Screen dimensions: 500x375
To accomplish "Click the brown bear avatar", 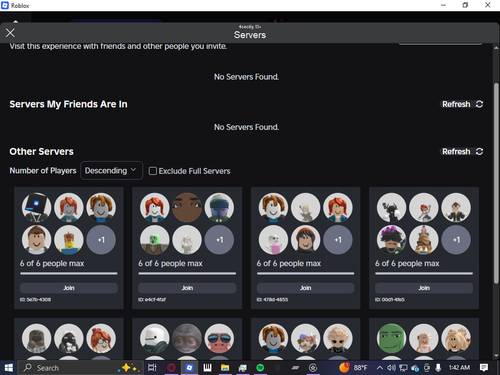I will click(x=36, y=338).
